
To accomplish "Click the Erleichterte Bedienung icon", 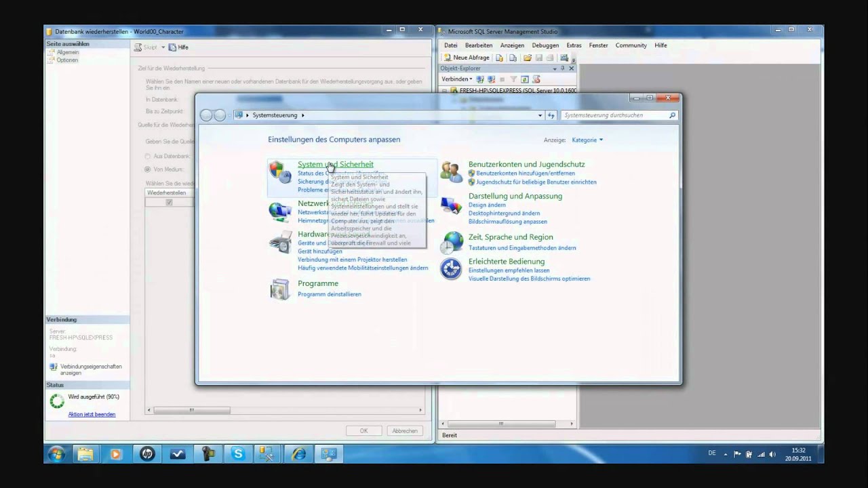I will tap(451, 269).
